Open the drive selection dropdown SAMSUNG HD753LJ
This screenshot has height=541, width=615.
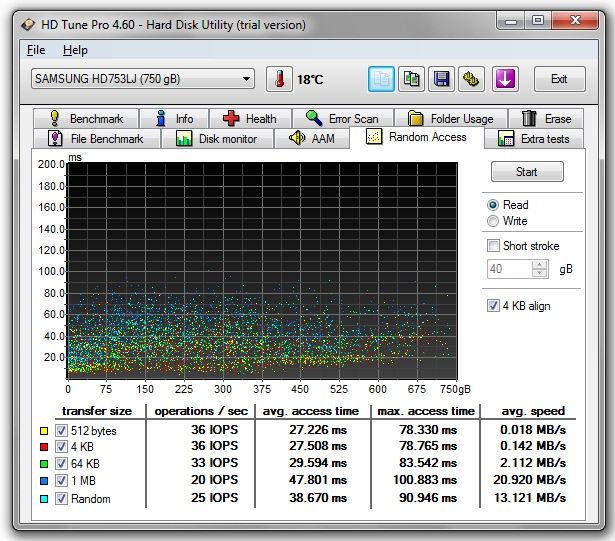pyautogui.click(x=143, y=79)
